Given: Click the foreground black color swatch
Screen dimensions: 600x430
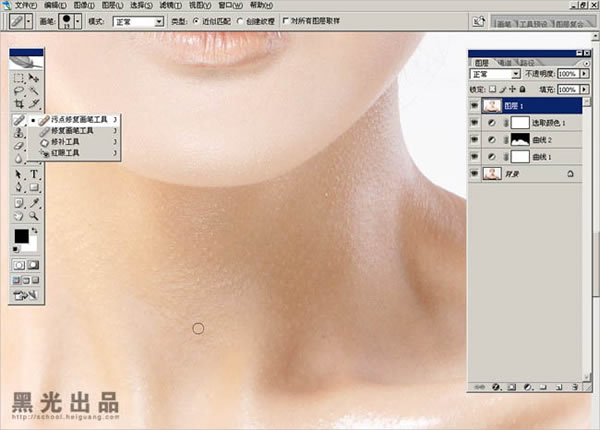Looking at the screenshot, I should point(21,236).
